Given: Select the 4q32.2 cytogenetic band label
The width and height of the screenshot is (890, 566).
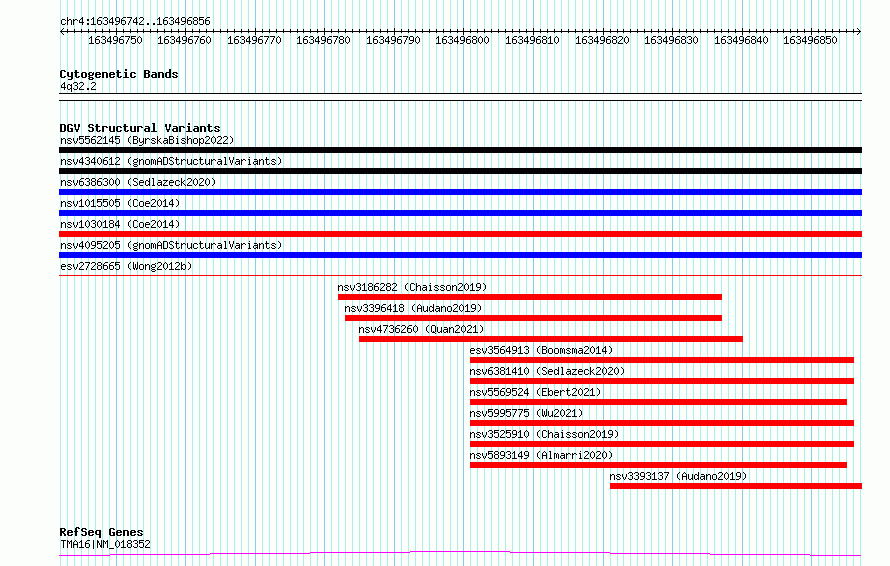Looking at the screenshot, I should pyautogui.click(x=78, y=86).
